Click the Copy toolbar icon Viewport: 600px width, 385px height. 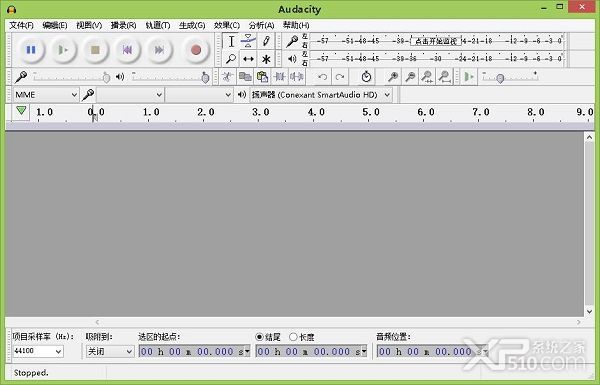pos(245,77)
